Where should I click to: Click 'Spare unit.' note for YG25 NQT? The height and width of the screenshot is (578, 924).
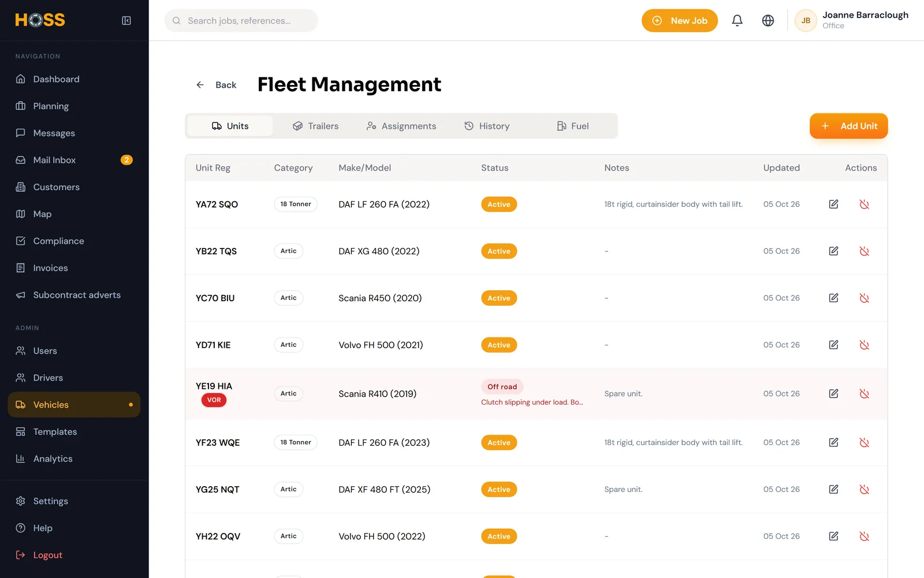(623, 489)
